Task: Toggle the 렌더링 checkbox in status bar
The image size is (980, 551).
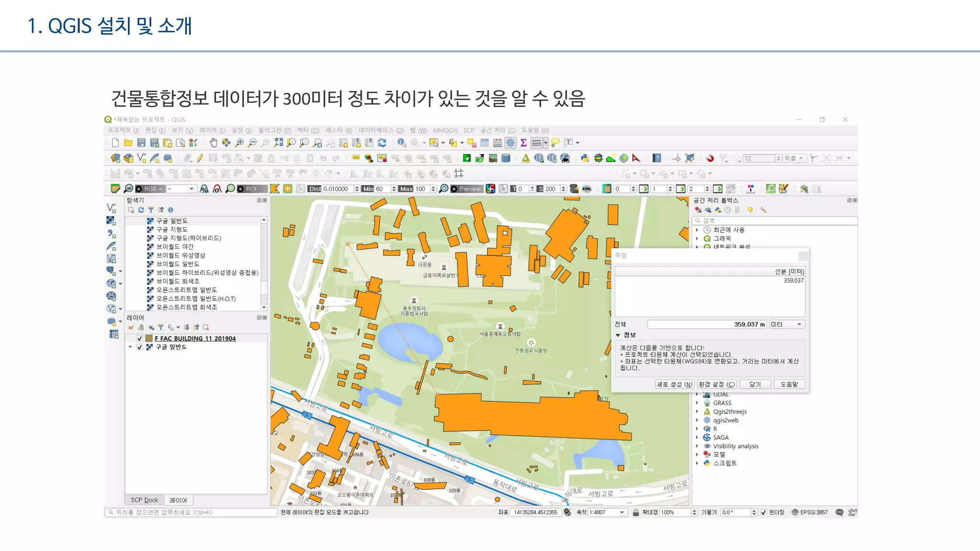Action: tap(763, 512)
